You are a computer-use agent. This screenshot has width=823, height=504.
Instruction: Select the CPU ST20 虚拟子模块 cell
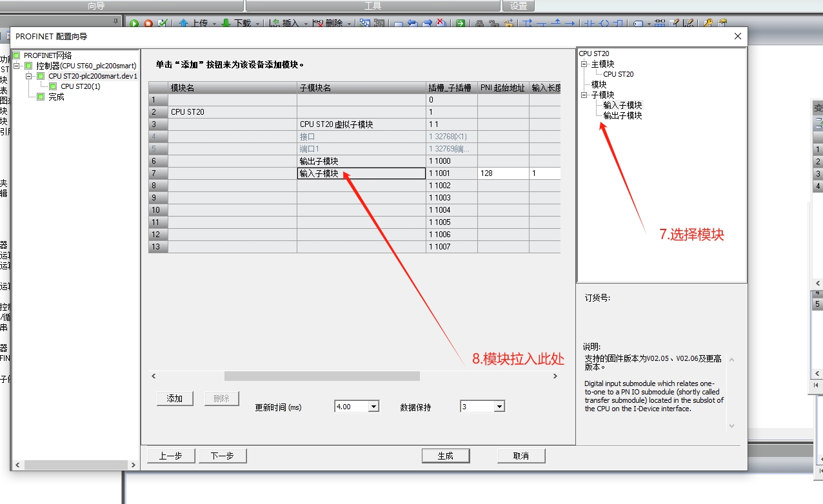coord(361,124)
